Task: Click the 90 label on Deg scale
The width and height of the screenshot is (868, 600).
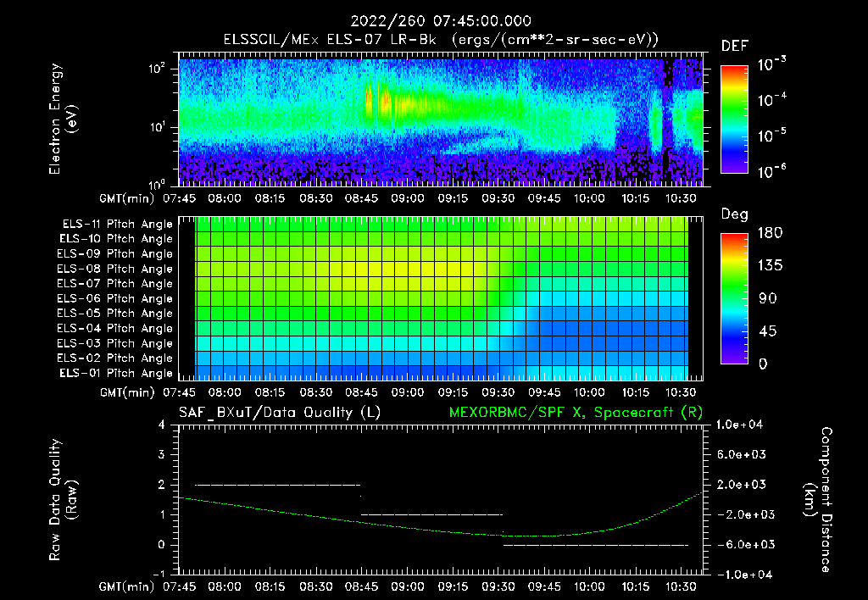Action: click(x=767, y=299)
